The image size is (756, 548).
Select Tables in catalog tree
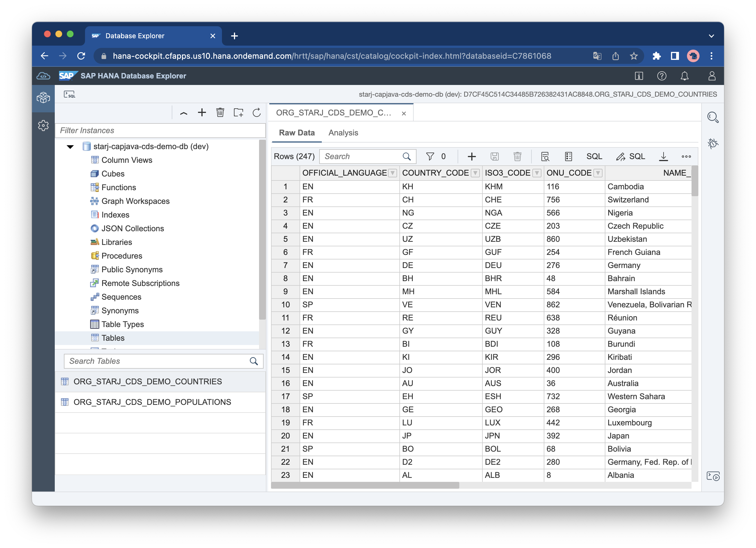[113, 338]
